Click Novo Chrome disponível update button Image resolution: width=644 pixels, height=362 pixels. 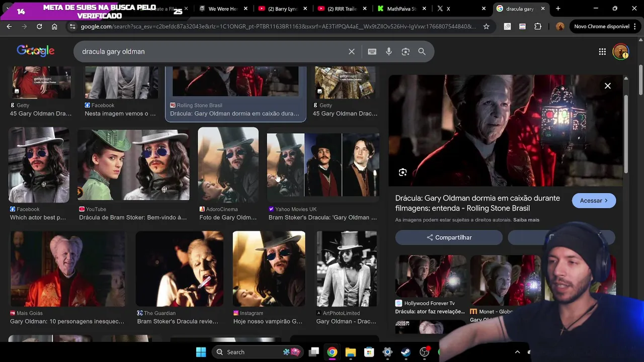coord(604,26)
